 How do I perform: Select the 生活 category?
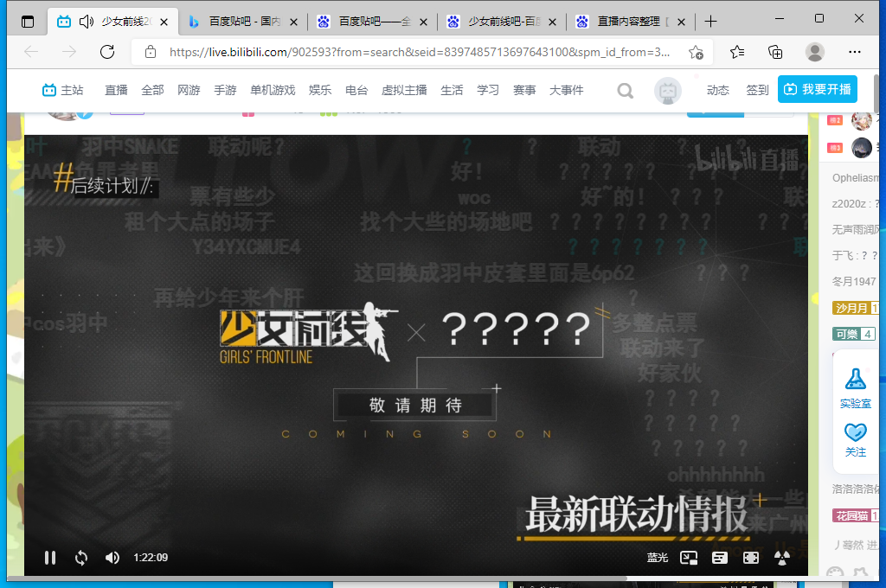(452, 91)
